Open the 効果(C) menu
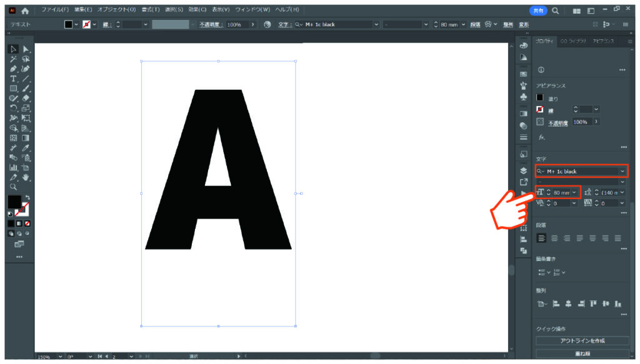 coord(197,9)
